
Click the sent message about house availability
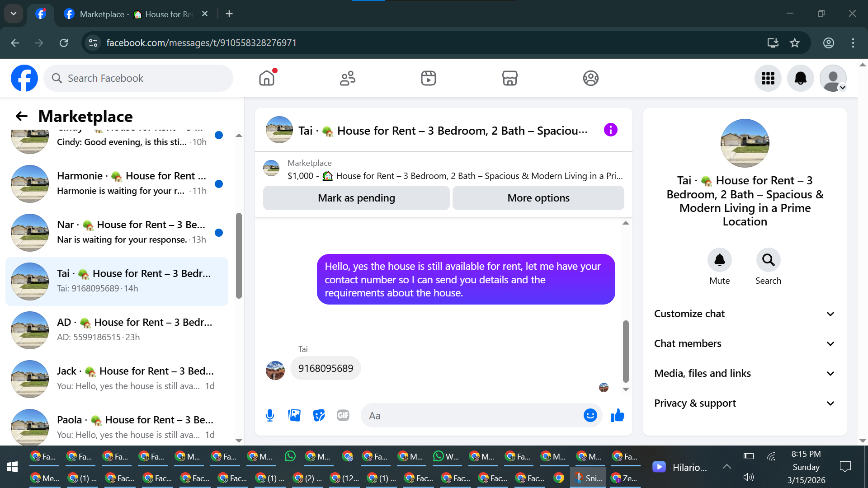point(466,279)
